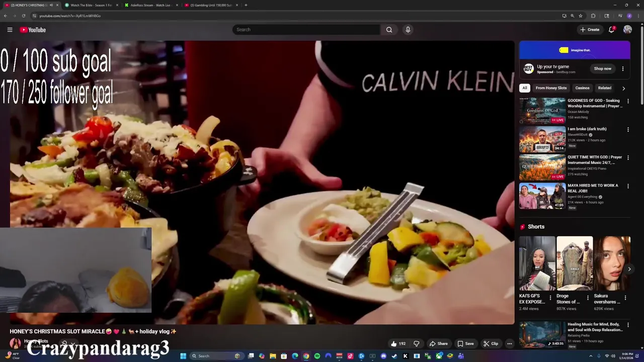Screen dimensions: 644x362
Task: Start voice search with the microphone
Action: 408,30
